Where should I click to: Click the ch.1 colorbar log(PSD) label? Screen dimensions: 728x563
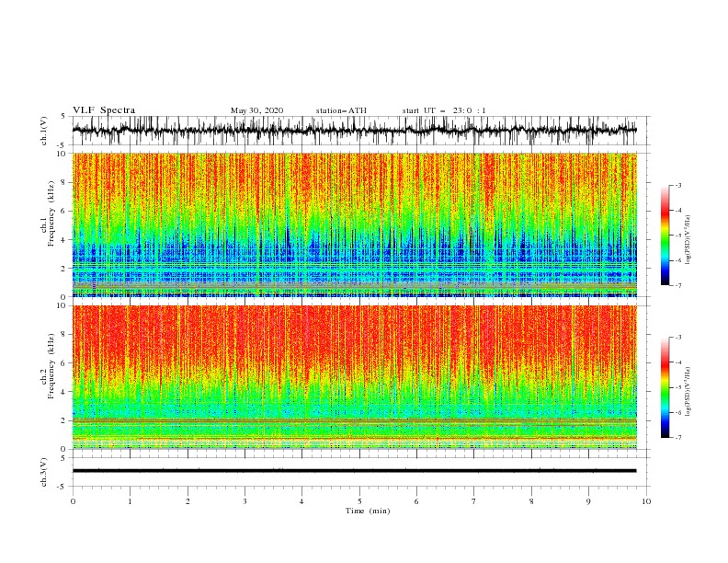pyautogui.click(x=688, y=240)
